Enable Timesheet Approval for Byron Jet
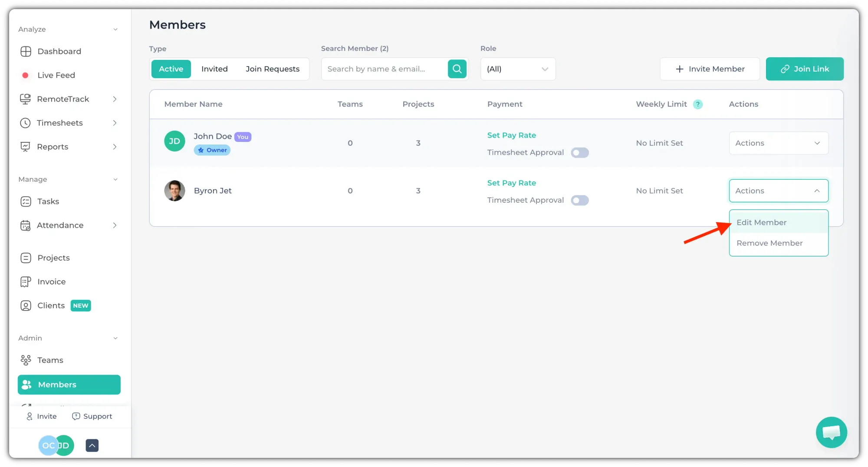The width and height of the screenshot is (868, 467). tap(579, 201)
